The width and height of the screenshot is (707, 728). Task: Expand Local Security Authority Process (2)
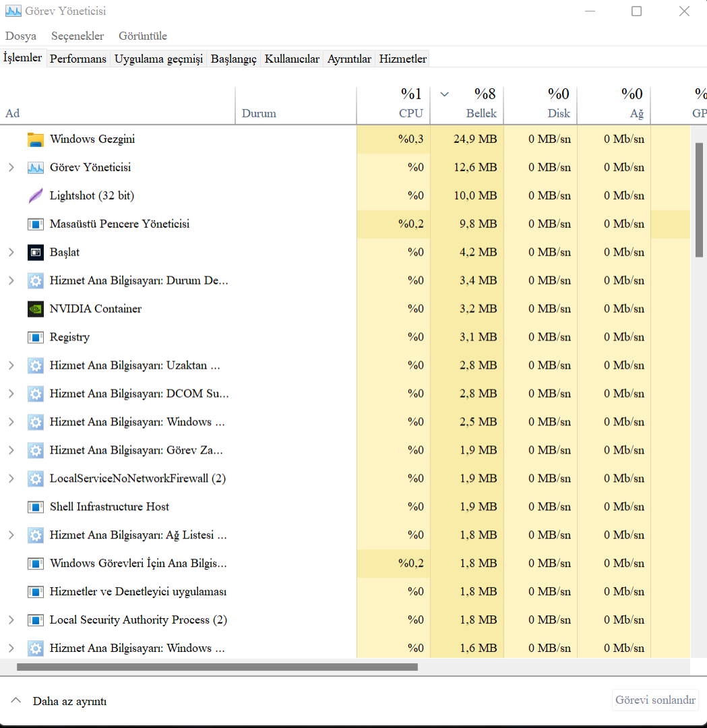11,620
